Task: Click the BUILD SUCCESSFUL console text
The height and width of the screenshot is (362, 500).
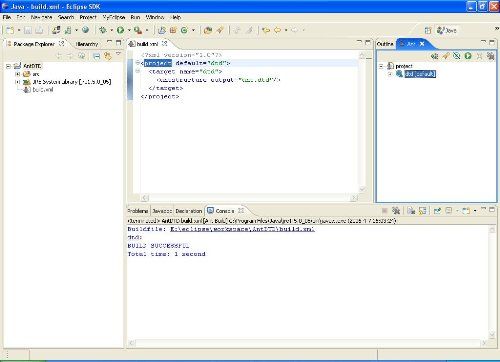Action: [158, 246]
